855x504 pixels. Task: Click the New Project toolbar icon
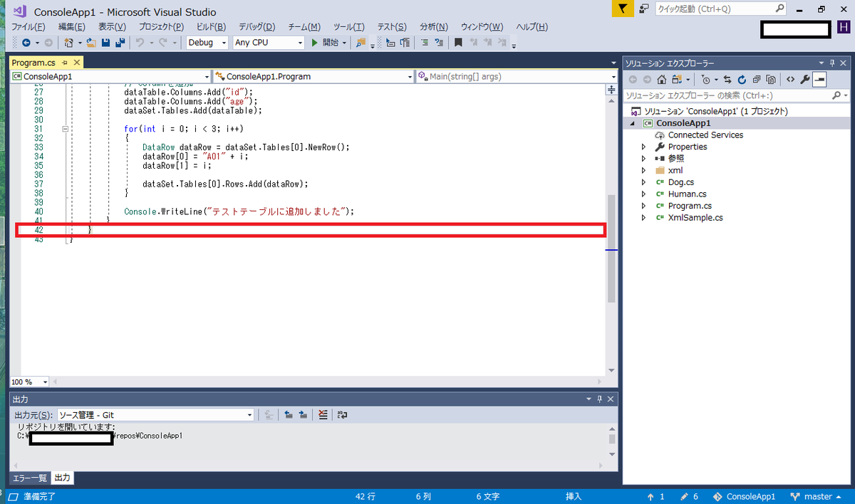pyautogui.click(x=69, y=43)
